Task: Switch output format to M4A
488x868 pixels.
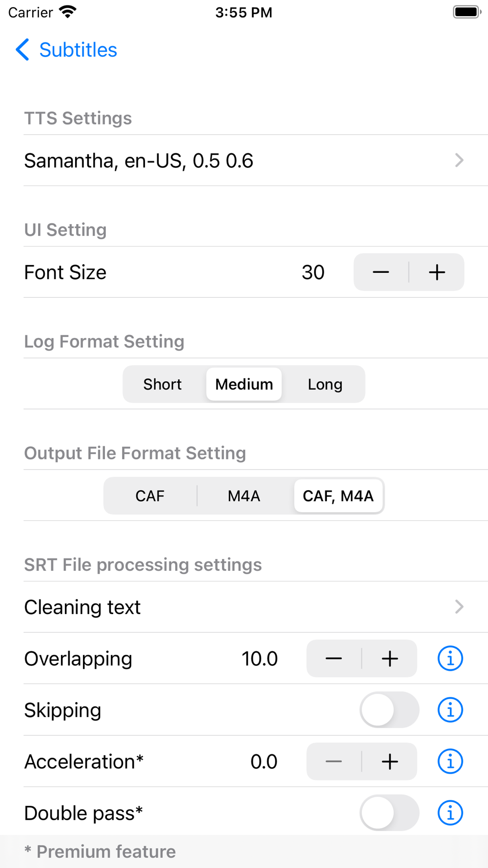Action: click(x=244, y=496)
